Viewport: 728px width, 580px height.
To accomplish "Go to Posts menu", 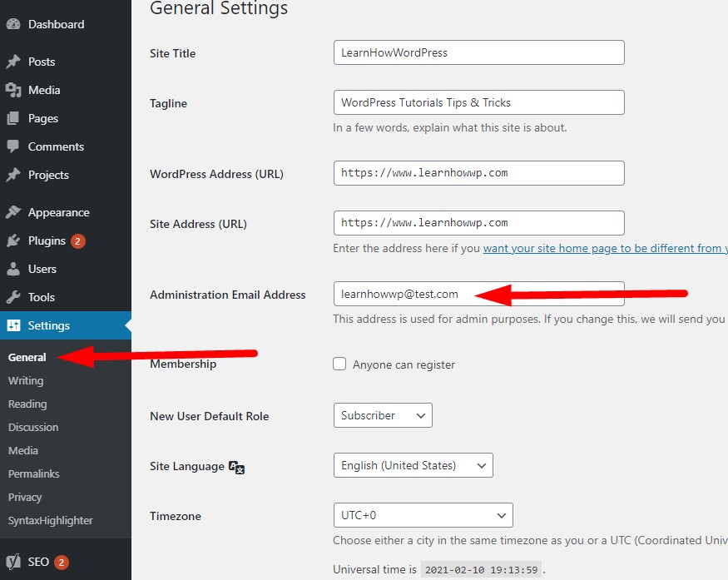I will [x=66, y=62].
